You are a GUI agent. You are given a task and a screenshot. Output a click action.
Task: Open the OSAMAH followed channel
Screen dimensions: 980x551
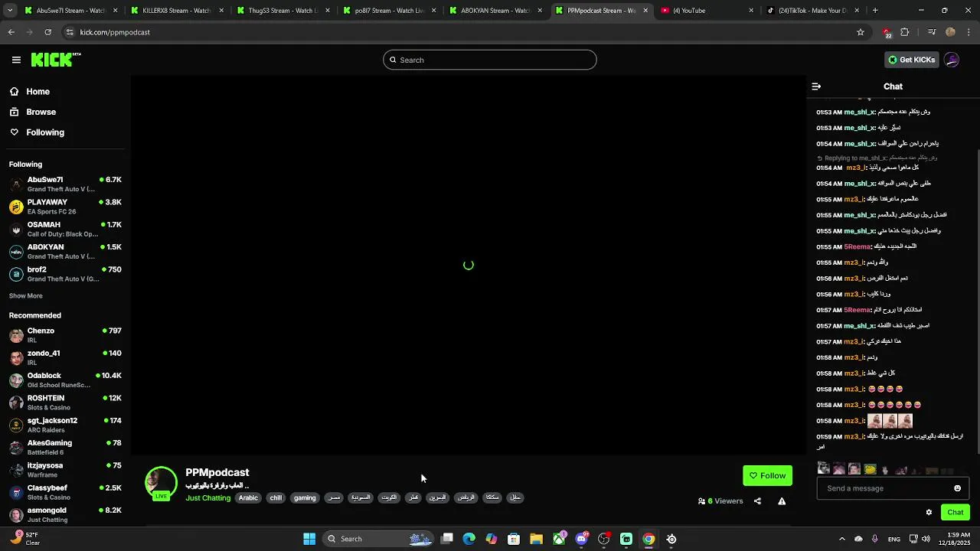pos(65,229)
